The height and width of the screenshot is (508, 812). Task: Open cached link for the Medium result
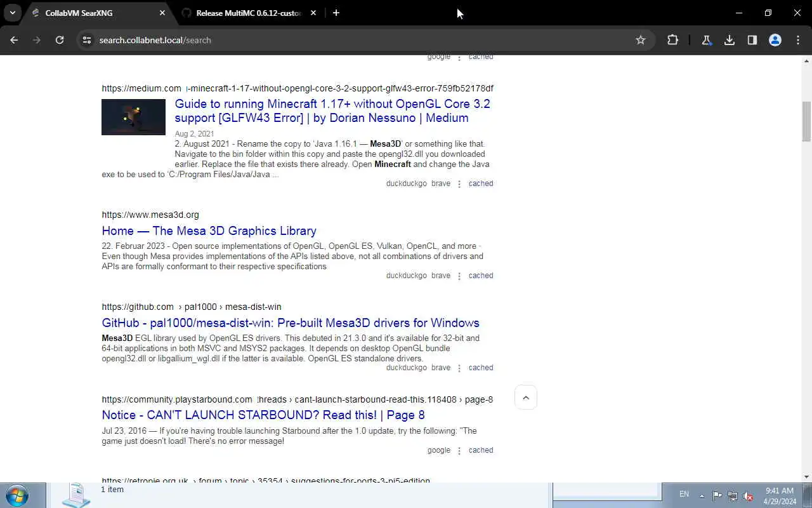[x=481, y=184]
